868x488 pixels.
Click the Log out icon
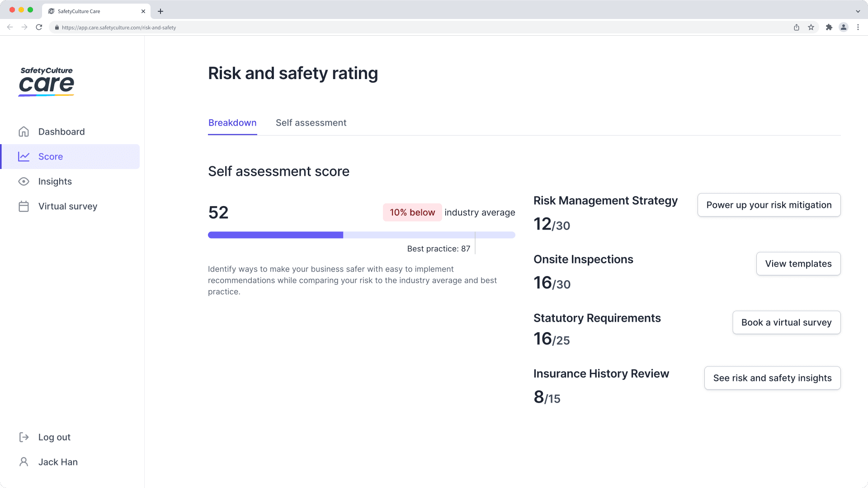click(23, 437)
